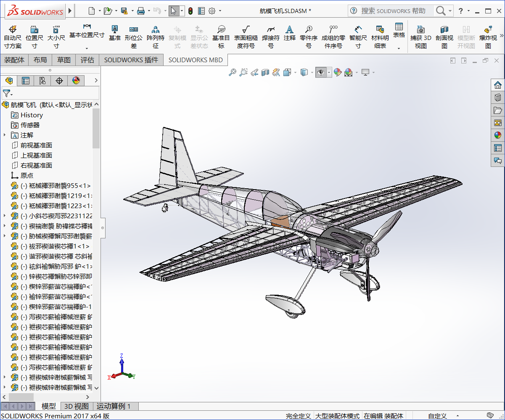Click the Save icon in title toolbar
The height and width of the screenshot is (420, 505).
[x=124, y=11]
